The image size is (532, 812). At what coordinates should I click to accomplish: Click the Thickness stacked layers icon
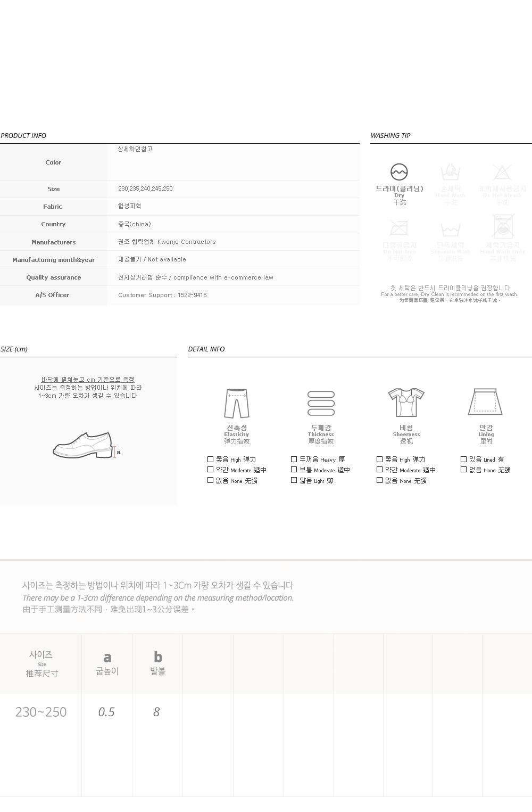pos(321,403)
